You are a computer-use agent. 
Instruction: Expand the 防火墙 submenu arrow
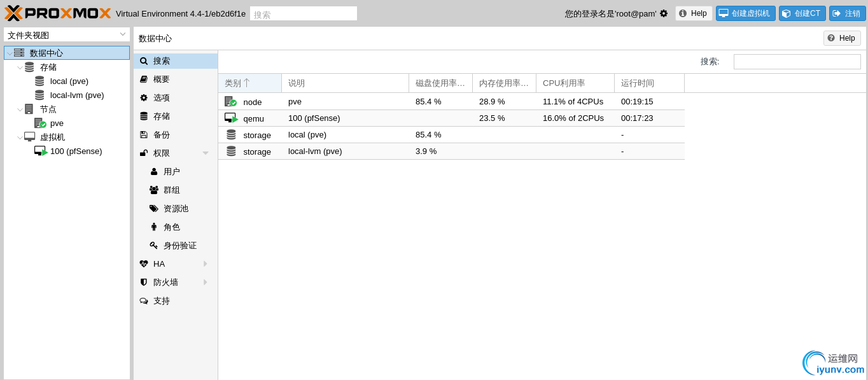coord(206,283)
